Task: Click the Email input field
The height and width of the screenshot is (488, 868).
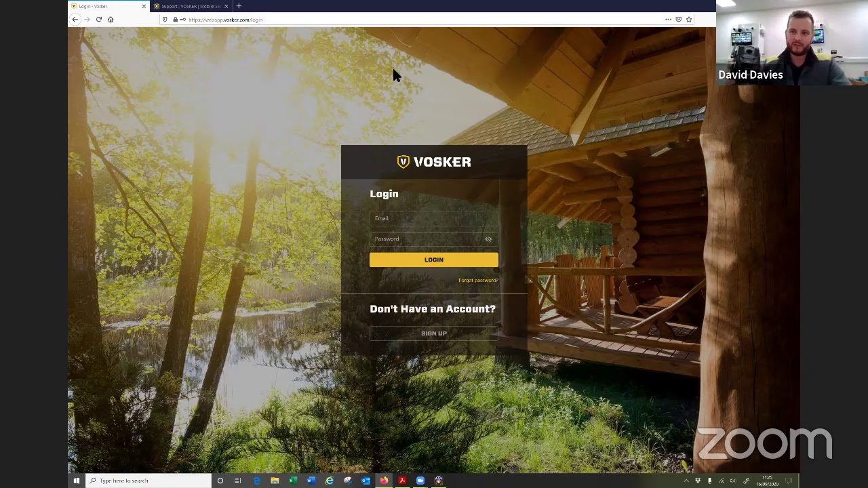Action: [x=434, y=218]
